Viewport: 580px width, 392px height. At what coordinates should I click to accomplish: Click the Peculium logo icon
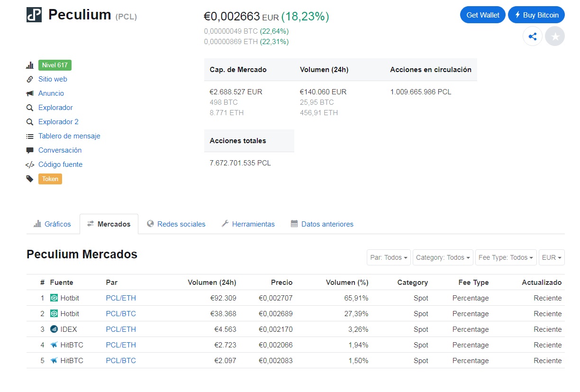pos(34,15)
